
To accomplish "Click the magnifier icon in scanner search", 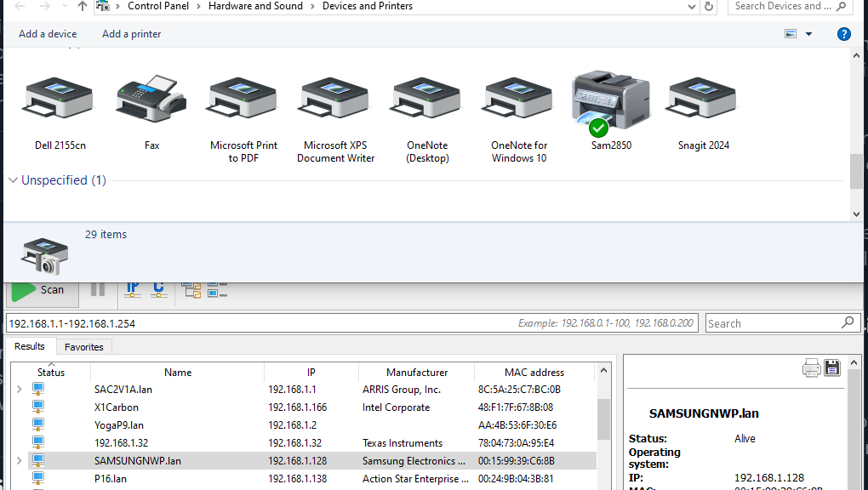I will pyautogui.click(x=848, y=322).
